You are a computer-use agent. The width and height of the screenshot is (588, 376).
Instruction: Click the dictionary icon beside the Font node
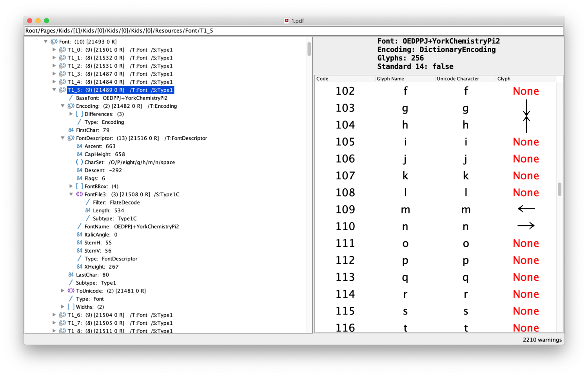click(x=54, y=42)
